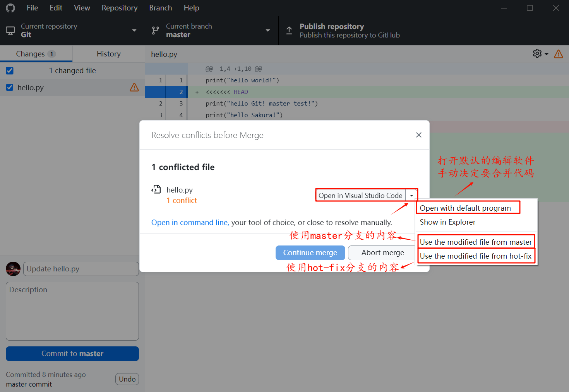
Task: Select hello.py in the changed files list
Action: 72,87
